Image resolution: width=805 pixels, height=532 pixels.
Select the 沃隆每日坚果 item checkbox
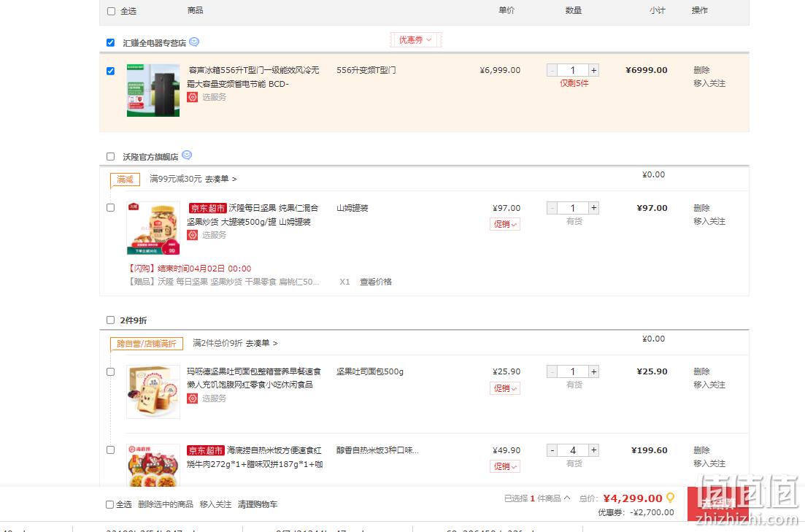pyautogui.click(x=110, y=207)
